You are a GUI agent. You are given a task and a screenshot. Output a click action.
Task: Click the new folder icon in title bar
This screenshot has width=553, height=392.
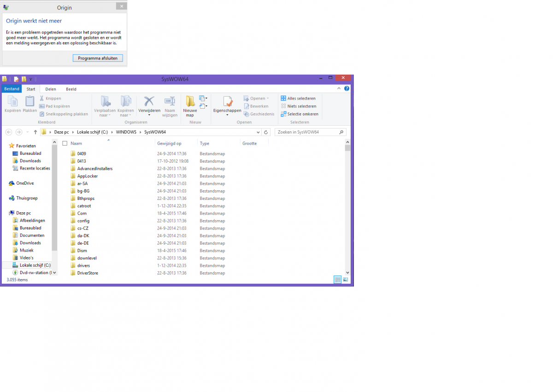[x=24, y=79]
